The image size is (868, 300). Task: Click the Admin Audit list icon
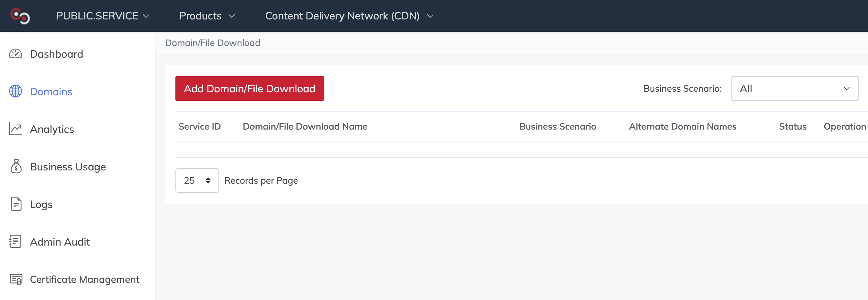pos(15,242)
